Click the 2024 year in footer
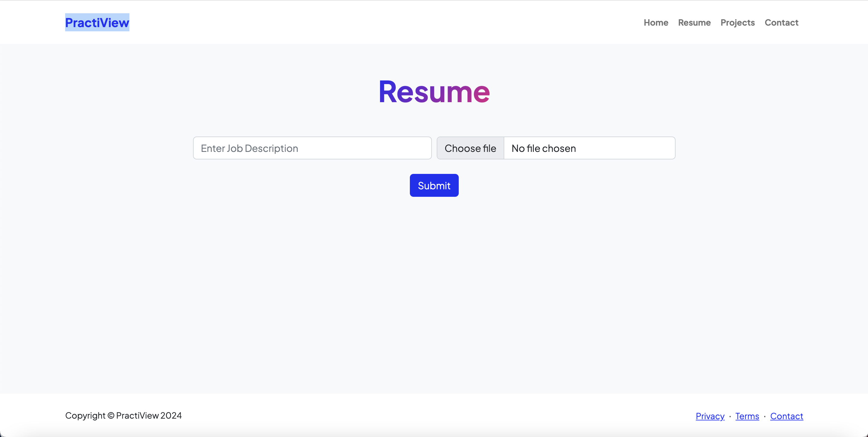This screenshot has height=437, width=868. [171, 416]
